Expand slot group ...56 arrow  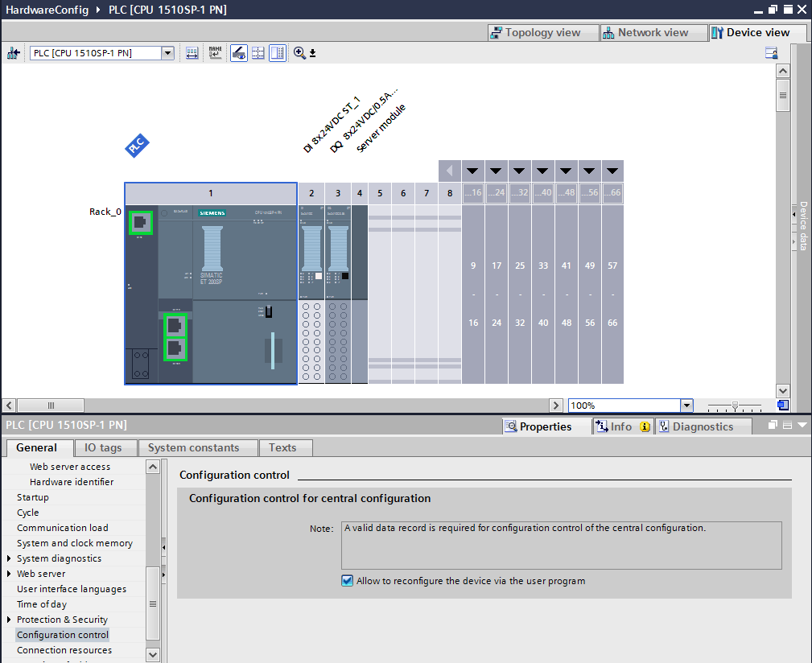[x=589, y=171]
